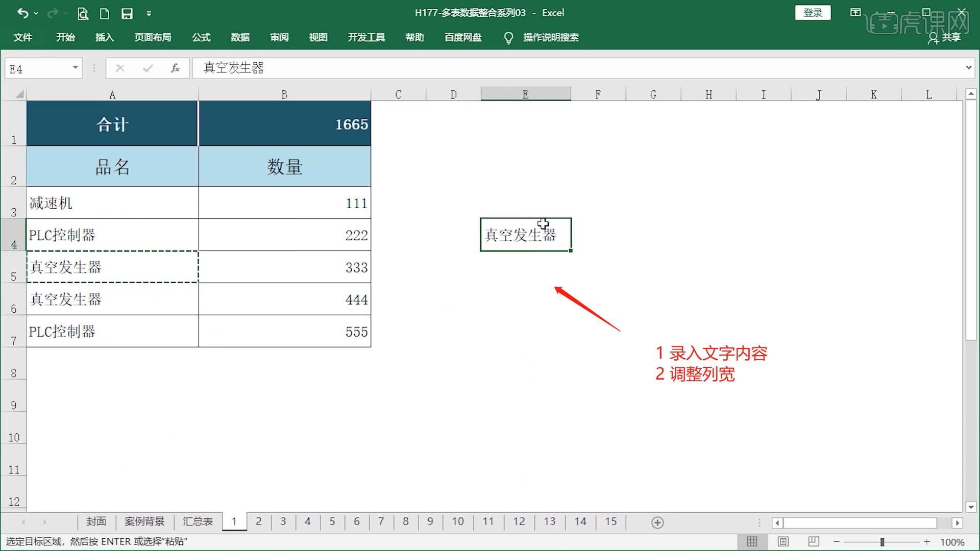Switch to the 开始 ribbon tab
Image resolution: width=980 pixels, height=551 pixels.
tap(65, 37)
